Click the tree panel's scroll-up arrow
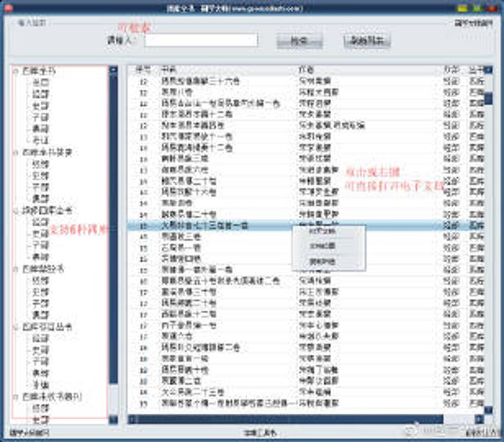This screenshot has width=504, height=442. point(113,71)
